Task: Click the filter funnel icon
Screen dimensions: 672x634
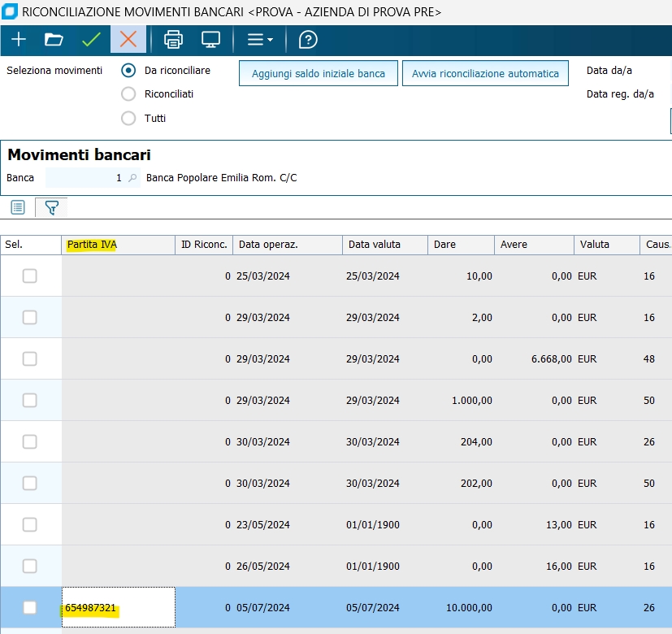Action: click(x=51, y=208)
